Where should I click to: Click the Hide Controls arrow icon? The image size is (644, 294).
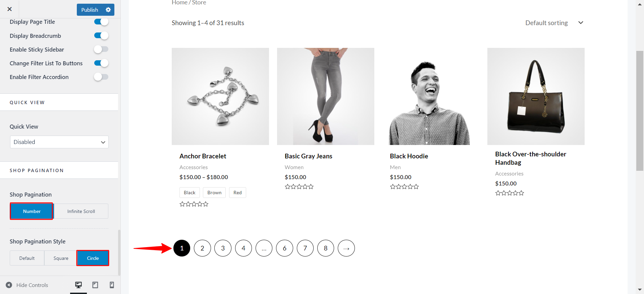click(9, 285)
